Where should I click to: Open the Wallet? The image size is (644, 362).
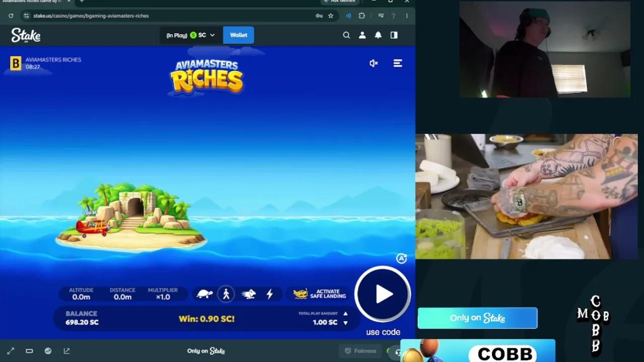tap(238, 35)
